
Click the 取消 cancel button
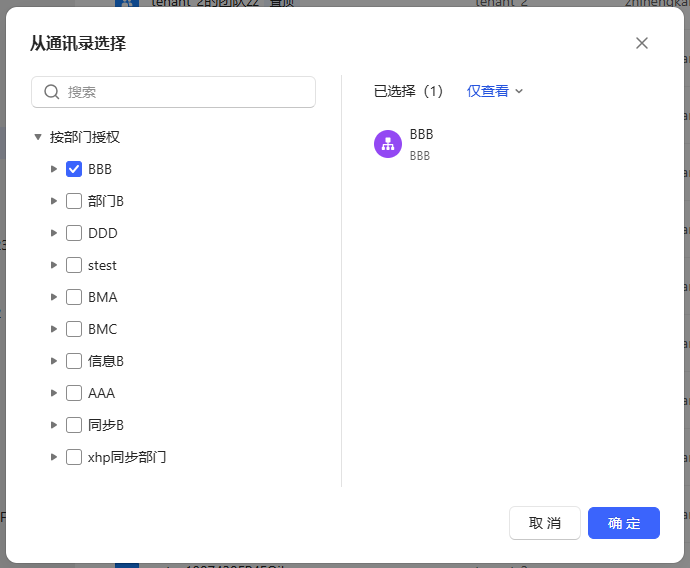545,523
